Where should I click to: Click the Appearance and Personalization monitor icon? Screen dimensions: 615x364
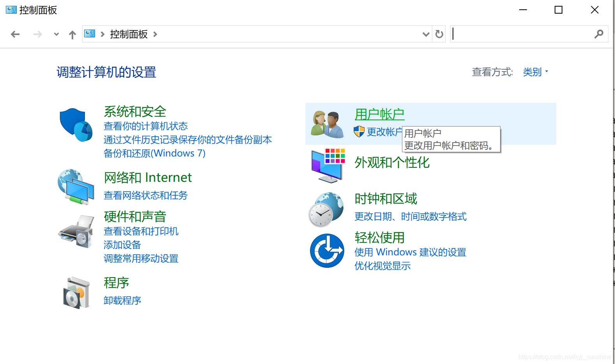[x=328, y=165]
